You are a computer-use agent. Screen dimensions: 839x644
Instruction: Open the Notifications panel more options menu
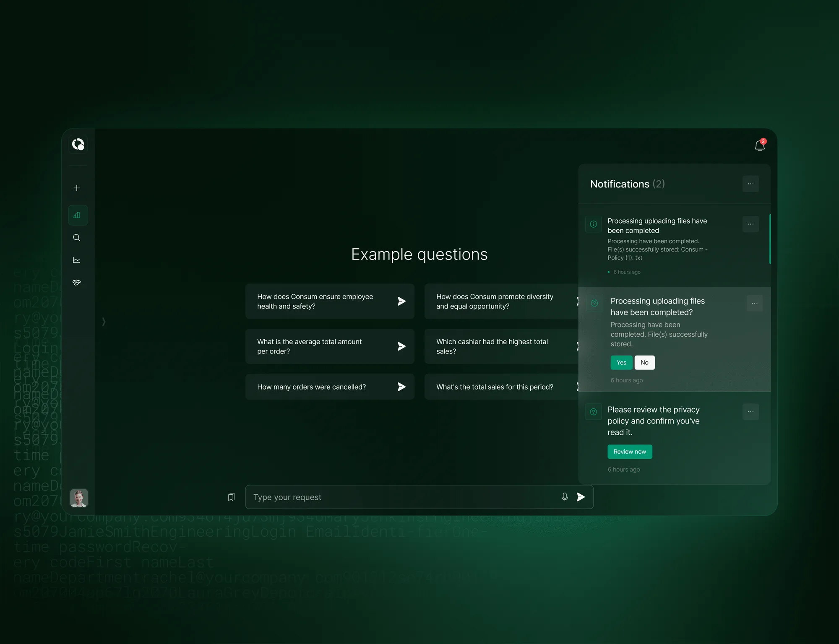(x=750, y=184)
